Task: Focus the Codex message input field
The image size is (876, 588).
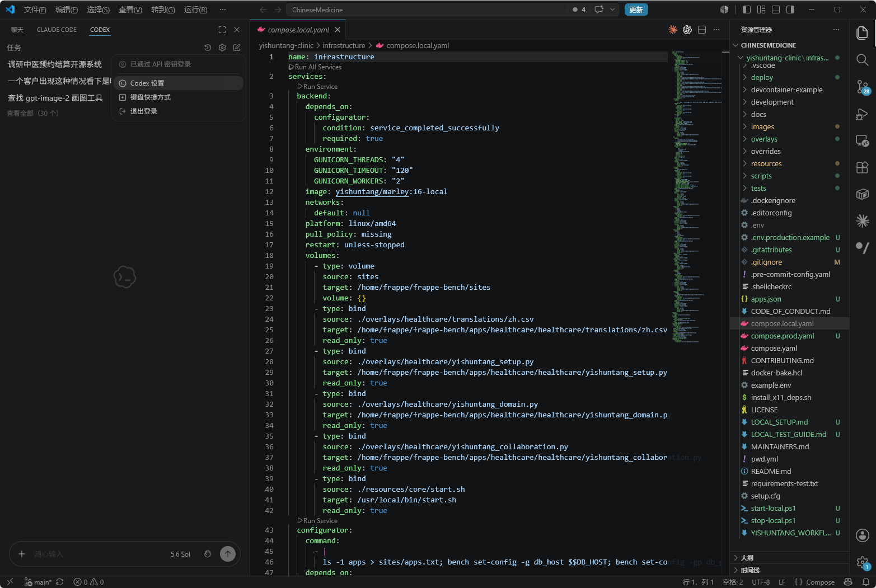Action: click(x=98, y=554)
